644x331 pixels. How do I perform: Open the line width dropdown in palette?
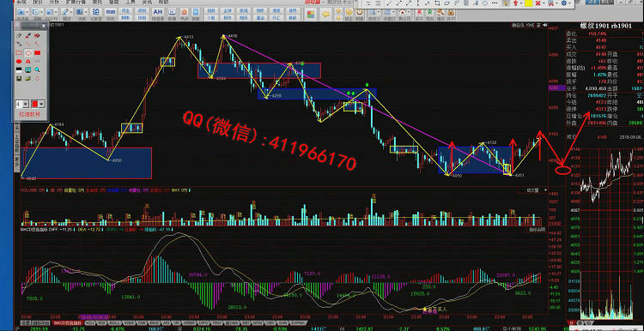pos(26,104)
